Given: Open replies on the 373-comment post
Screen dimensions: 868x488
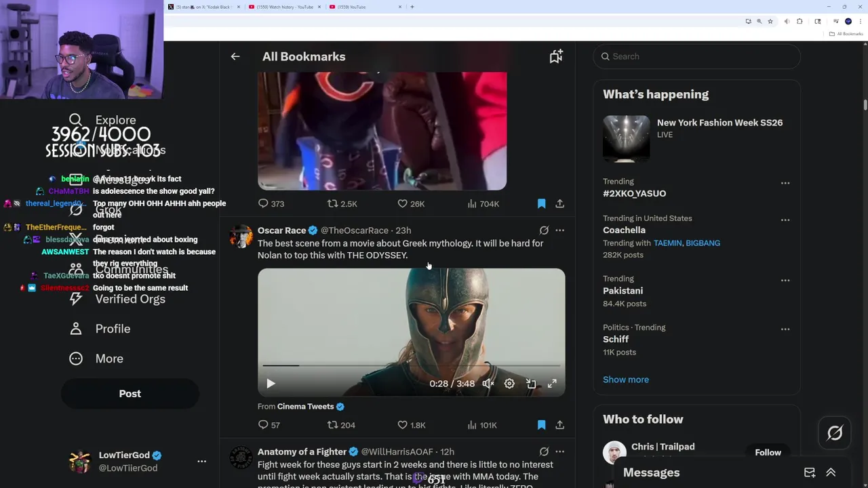Looking at the screenshot, I should pyautogui.click(x=271, y=203).
